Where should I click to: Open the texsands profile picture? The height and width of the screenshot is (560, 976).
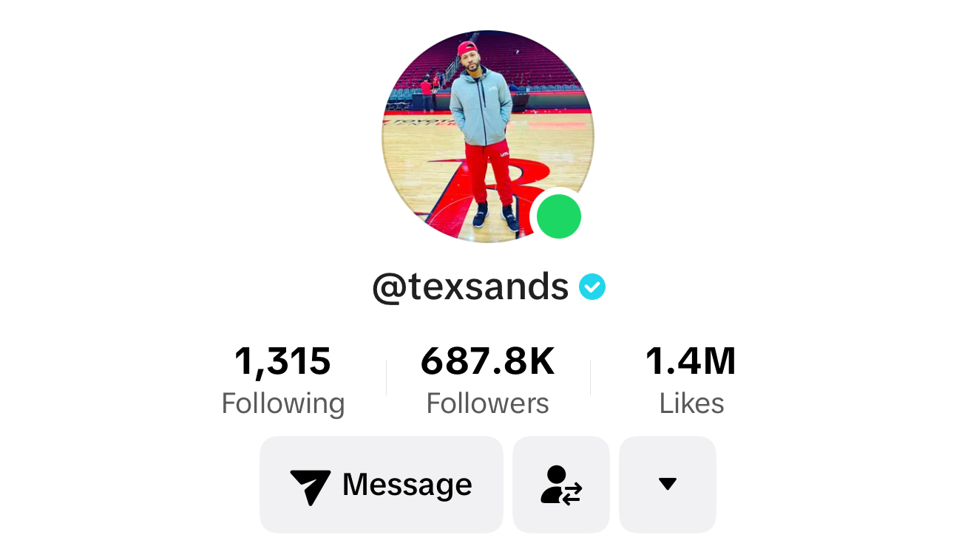click(488, 137)
